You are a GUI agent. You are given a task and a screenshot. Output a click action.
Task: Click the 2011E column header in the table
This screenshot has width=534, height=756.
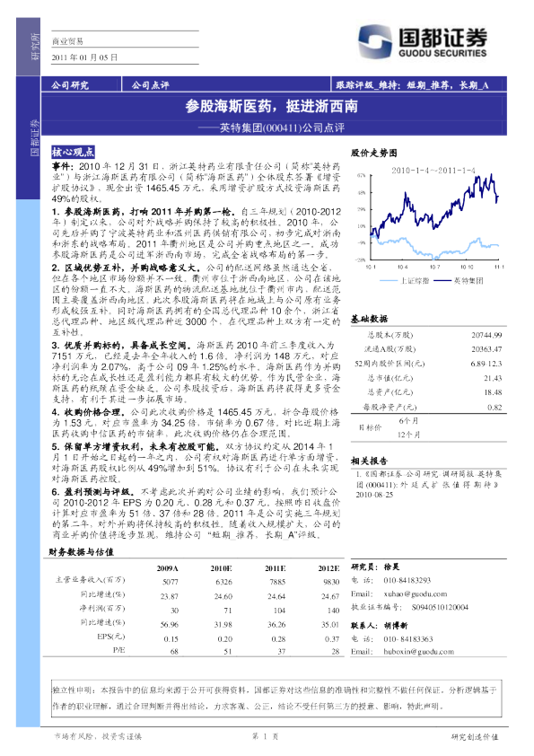click(275, 568)
